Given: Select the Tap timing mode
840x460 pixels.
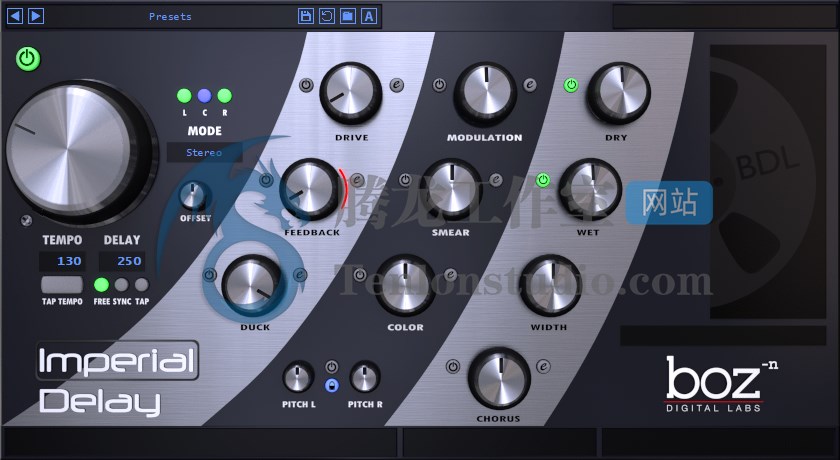Looking at the screenshot, I should pos(141,284).
